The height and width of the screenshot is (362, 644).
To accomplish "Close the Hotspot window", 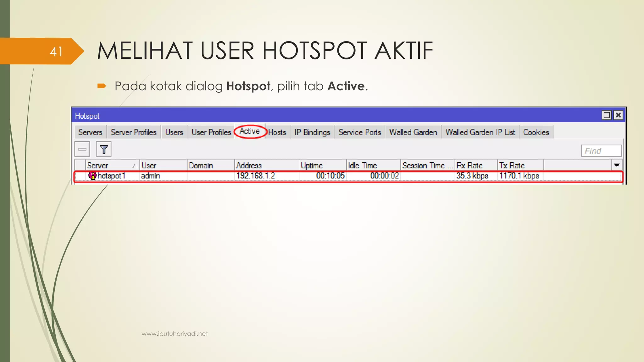I will (618, 115).
